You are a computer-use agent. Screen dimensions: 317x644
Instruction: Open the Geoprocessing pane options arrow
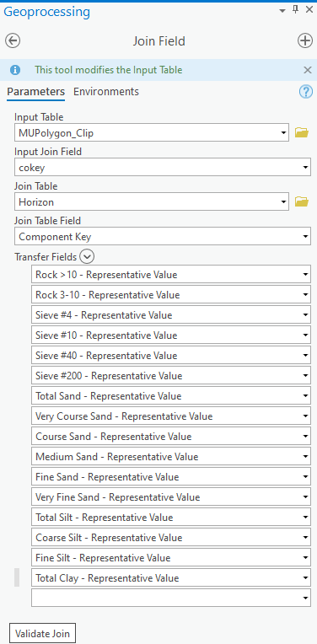(282, 11)
